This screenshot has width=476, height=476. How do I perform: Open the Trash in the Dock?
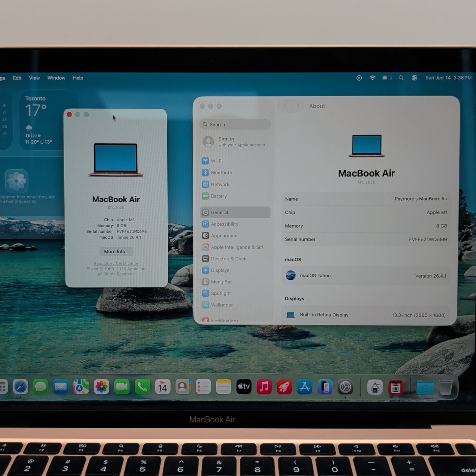pos(445,387)
